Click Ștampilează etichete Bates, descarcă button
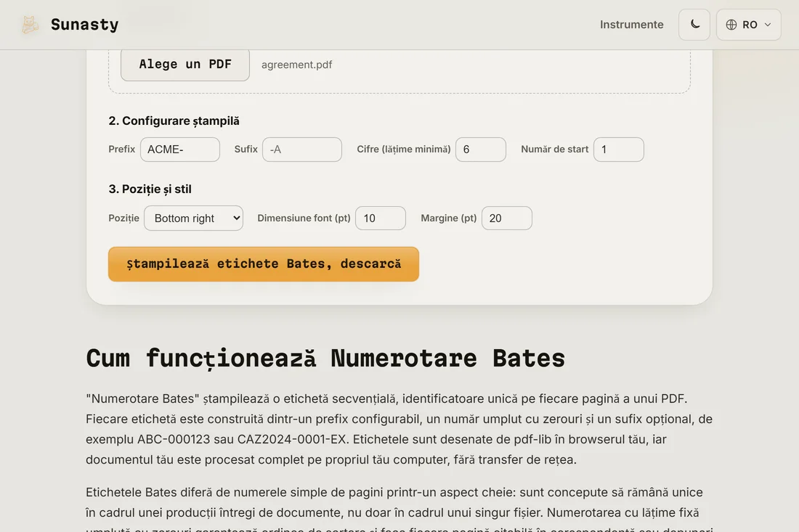Viewport: 799px width, 532px height. tap(264, 264)
